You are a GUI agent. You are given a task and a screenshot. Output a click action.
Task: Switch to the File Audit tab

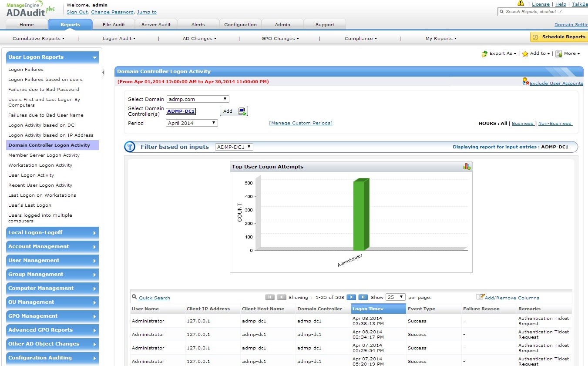pos(114,25)
